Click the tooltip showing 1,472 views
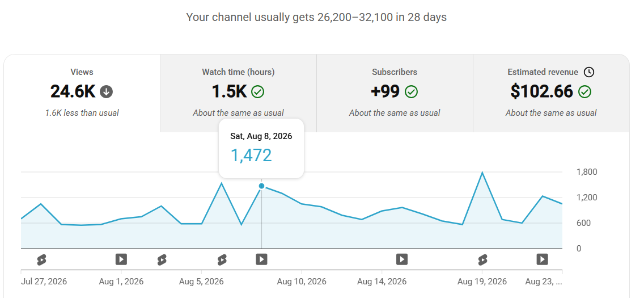Viewport: 644px width, 298px height. 261,148
